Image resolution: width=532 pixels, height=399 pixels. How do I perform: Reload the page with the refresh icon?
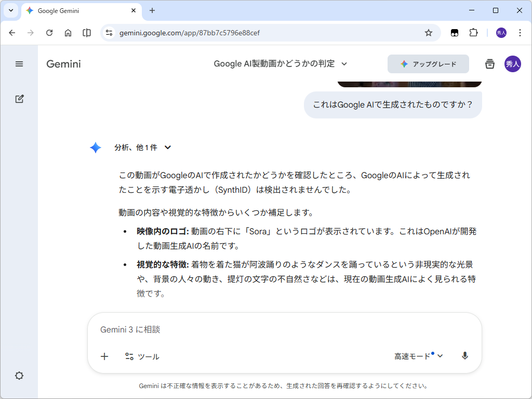[x=49, y=32]
